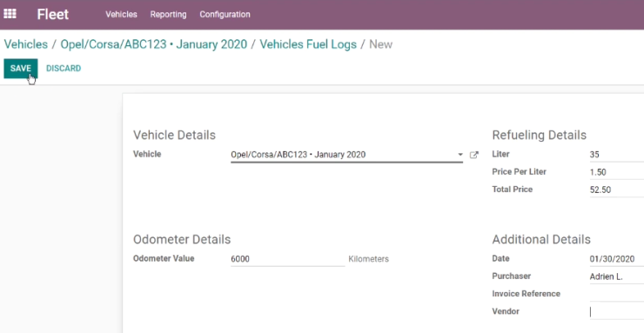Viewport: 644px width, 333px height.
Task: Return to Vehicles Fuel Logs breadcrumb
Action: tap(308, 43)
